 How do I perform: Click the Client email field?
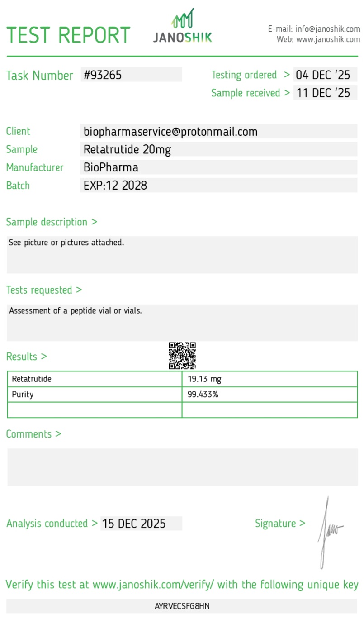pos(218,131)
